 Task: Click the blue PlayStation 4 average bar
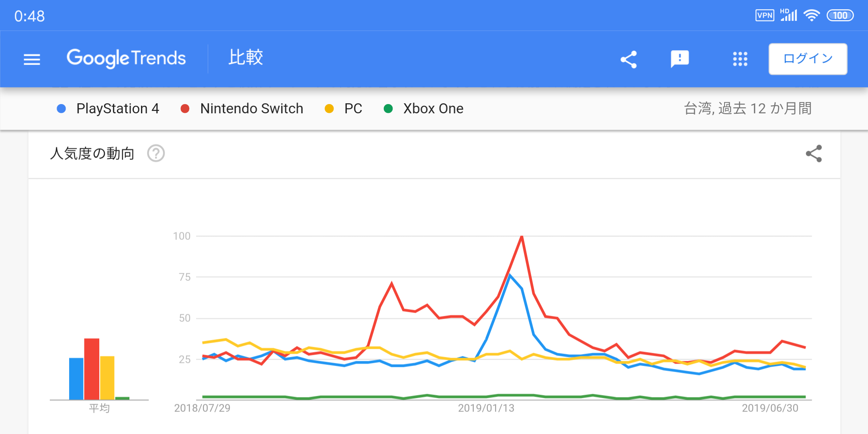[76, 379]
